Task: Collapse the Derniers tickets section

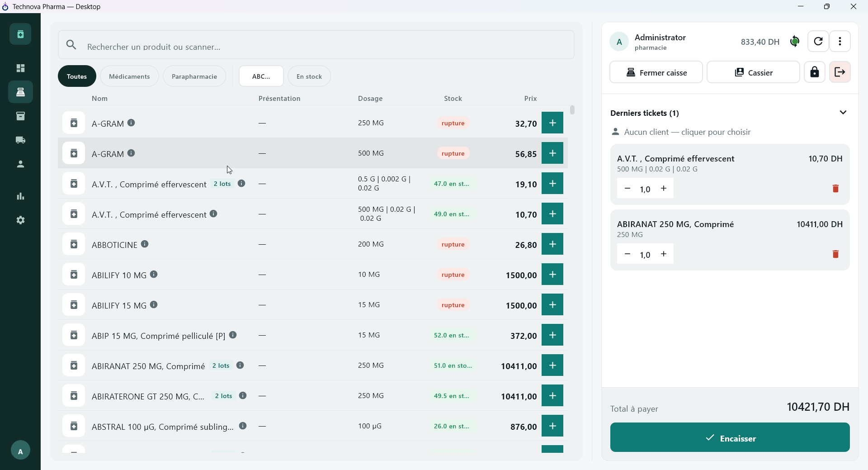Action: click(x=843, y=113)
